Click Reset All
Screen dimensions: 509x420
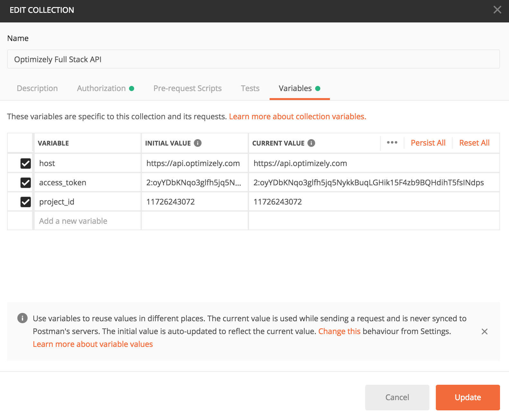click(x=474, y=143)
